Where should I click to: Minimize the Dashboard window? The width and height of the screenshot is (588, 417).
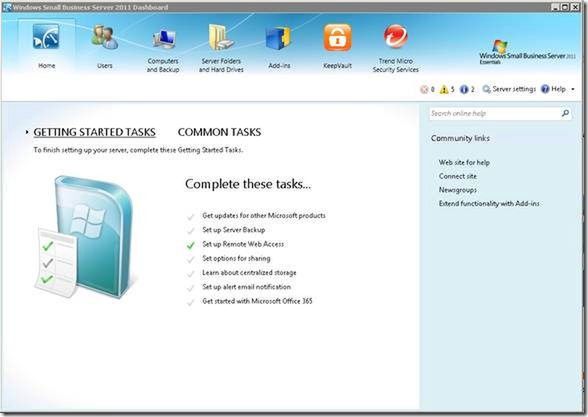pos(556,7)
